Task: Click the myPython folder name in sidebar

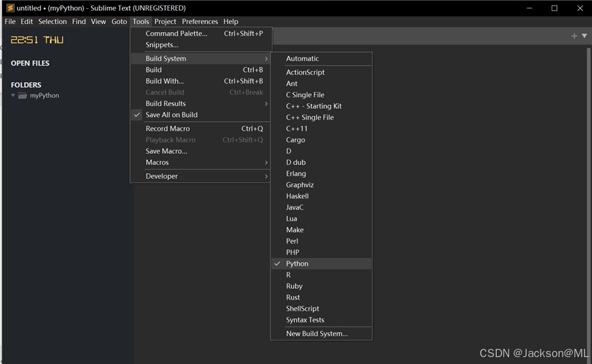Action: (x=44, y=96)
